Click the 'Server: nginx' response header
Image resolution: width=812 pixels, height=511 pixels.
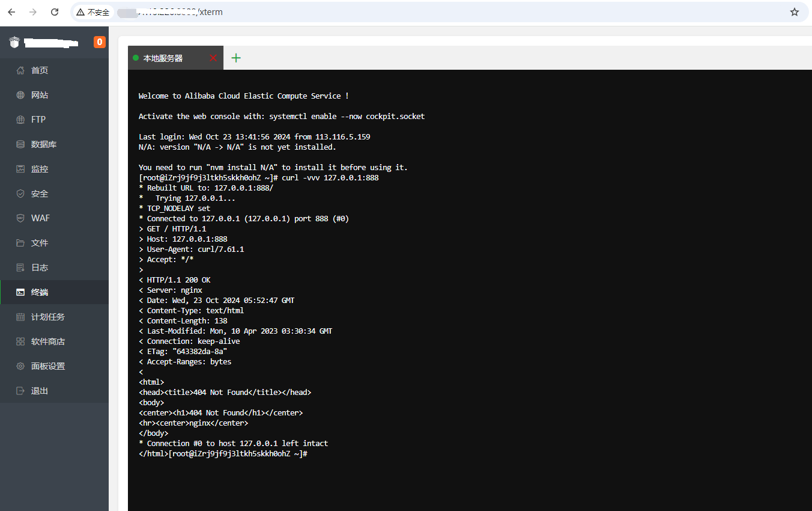pyautogui.click(x=171, y=290)
